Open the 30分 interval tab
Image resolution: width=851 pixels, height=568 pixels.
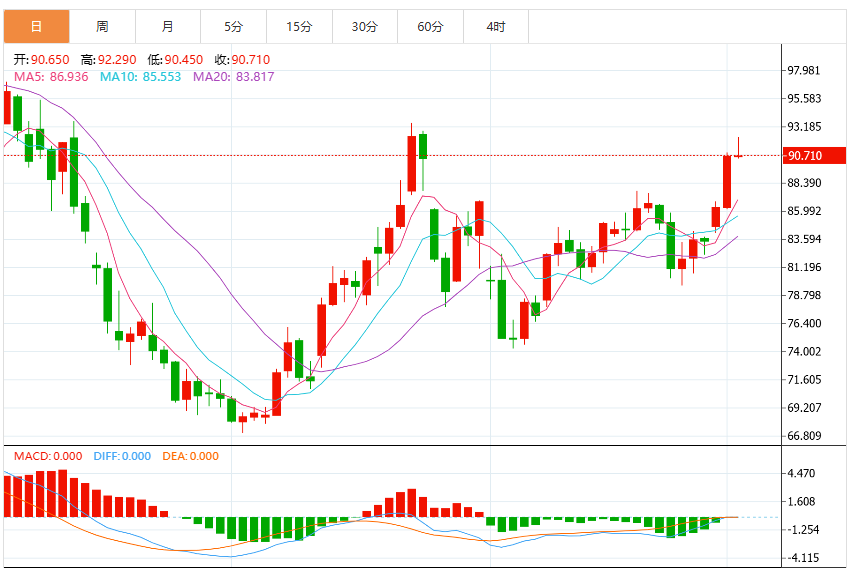(x=365, y=27)
